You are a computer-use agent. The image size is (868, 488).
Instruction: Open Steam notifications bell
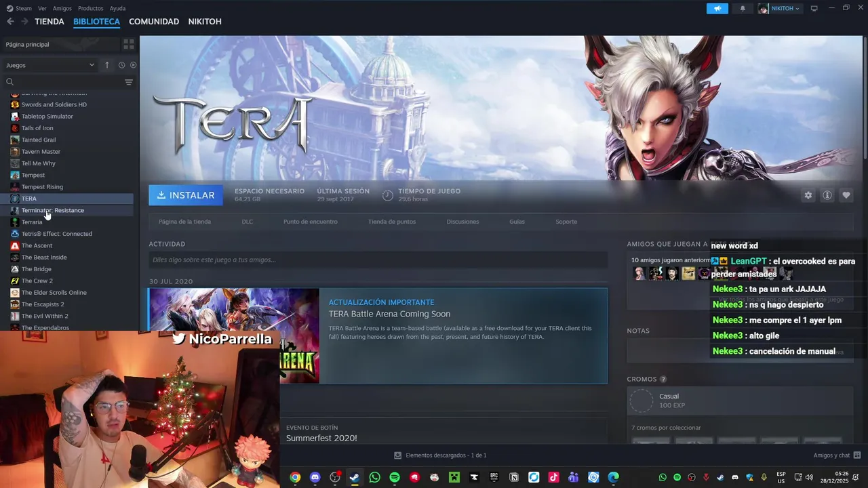742,8
